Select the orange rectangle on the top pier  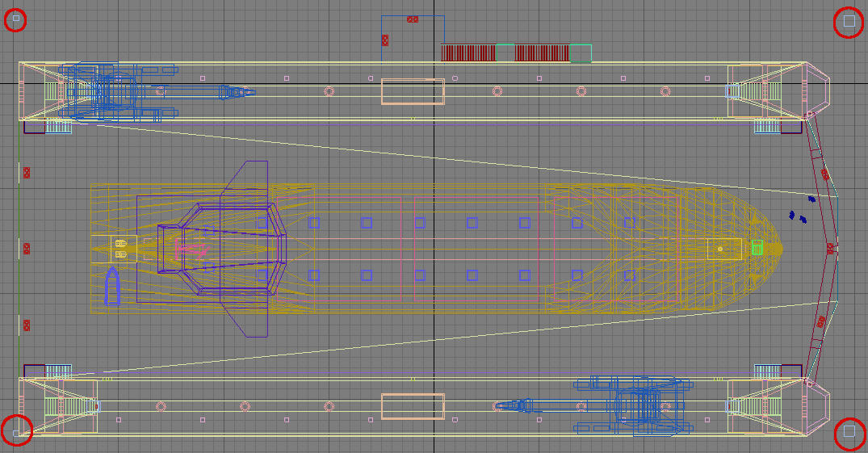[413, 91]
